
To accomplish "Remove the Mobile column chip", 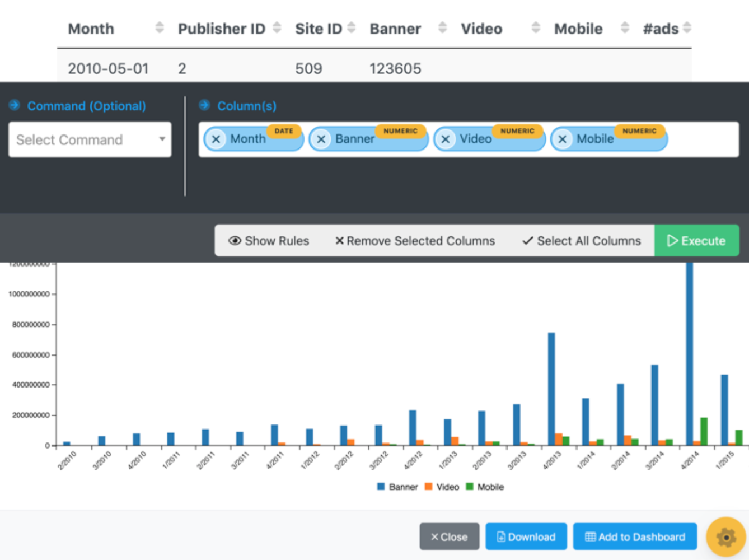I will pyautogui.click(x=563, y=139).
